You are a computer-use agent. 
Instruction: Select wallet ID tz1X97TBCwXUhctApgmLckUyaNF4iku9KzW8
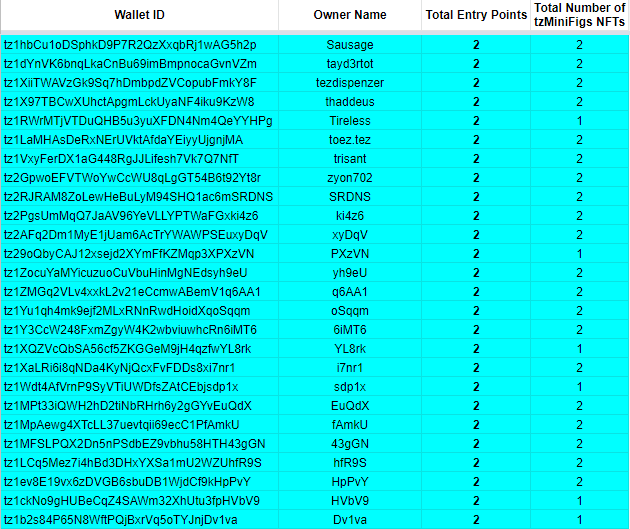139,102
